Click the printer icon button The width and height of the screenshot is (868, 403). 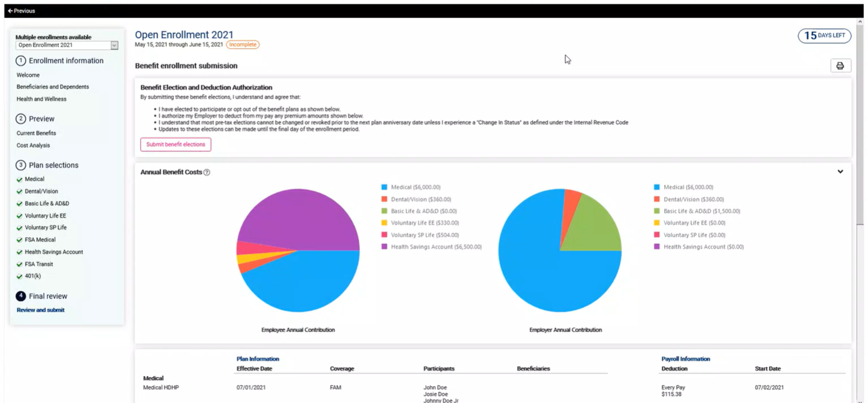point(841,66)
